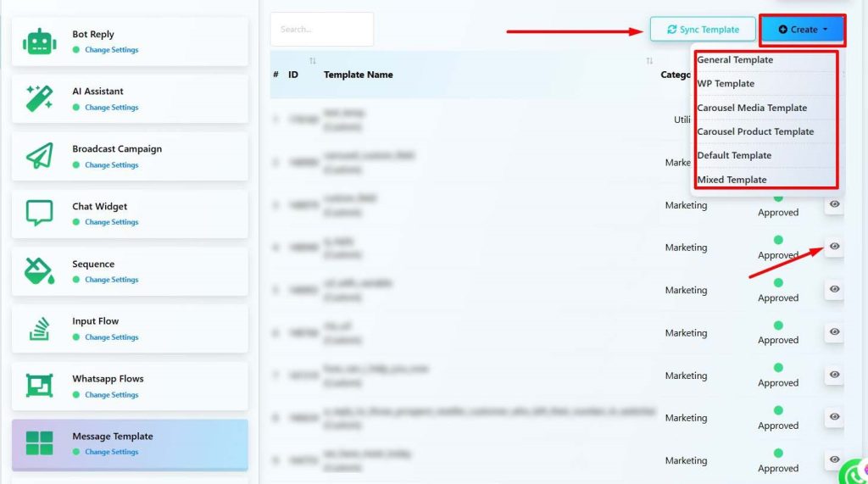Screen dimensions: 868x484
Task: Click the eye icon in the fourth table row
Action: coord(834,247)
